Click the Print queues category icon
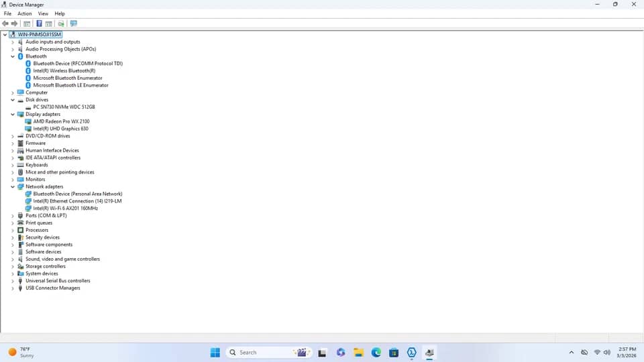This screenshot has width=644, height=362. [21, 223]
